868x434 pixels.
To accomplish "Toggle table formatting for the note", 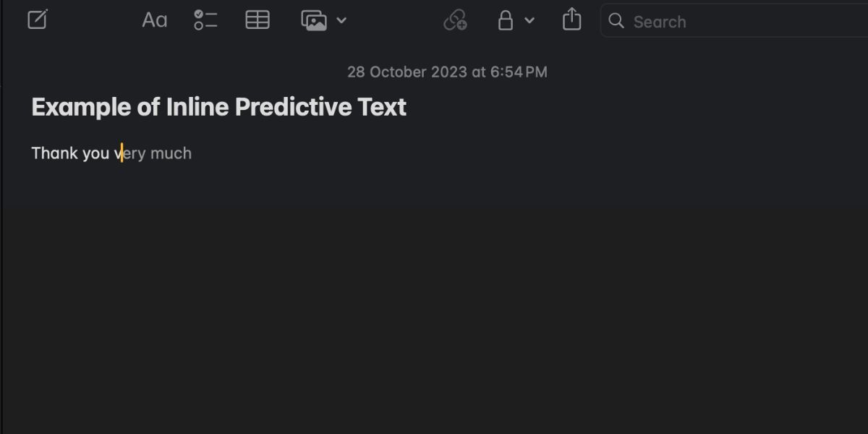I will click(258, 20).
